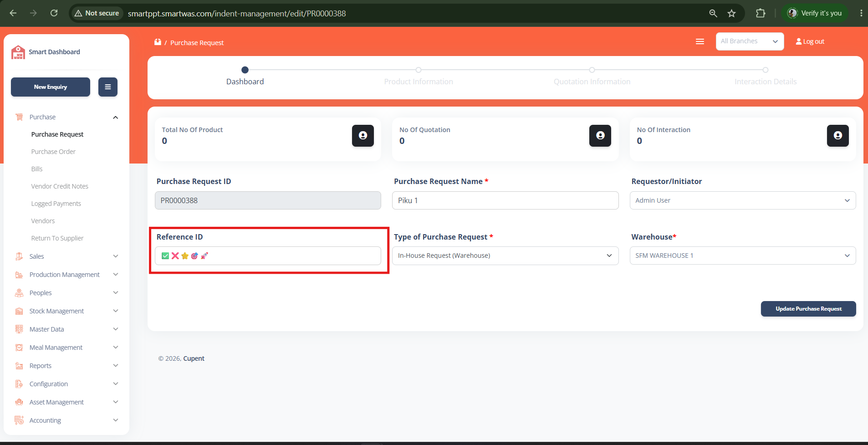Click the home breadcrumb icon
868x445 pixels.
tap(158, 42)
